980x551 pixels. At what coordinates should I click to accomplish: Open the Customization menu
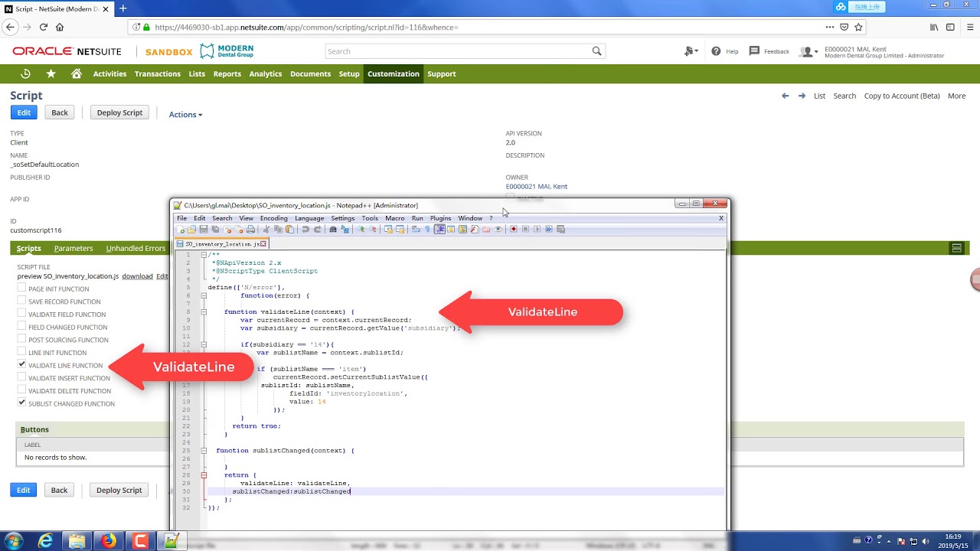click(x=394, y=73)
